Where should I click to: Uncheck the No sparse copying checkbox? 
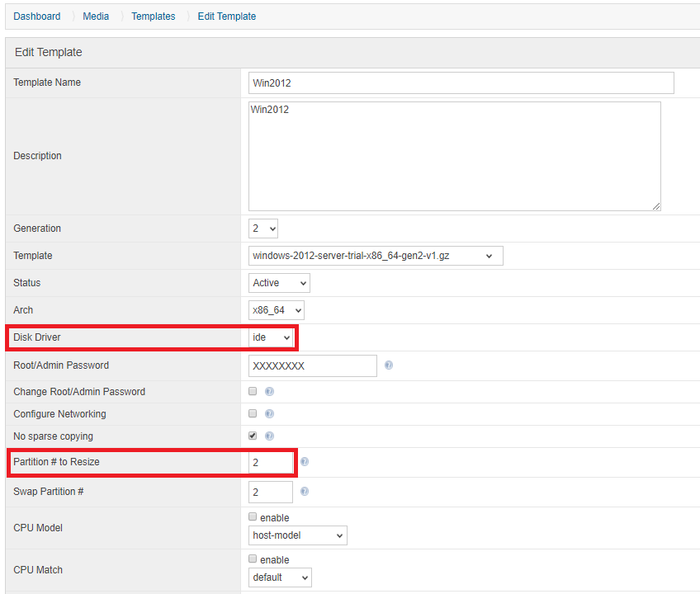pos(253,436)
